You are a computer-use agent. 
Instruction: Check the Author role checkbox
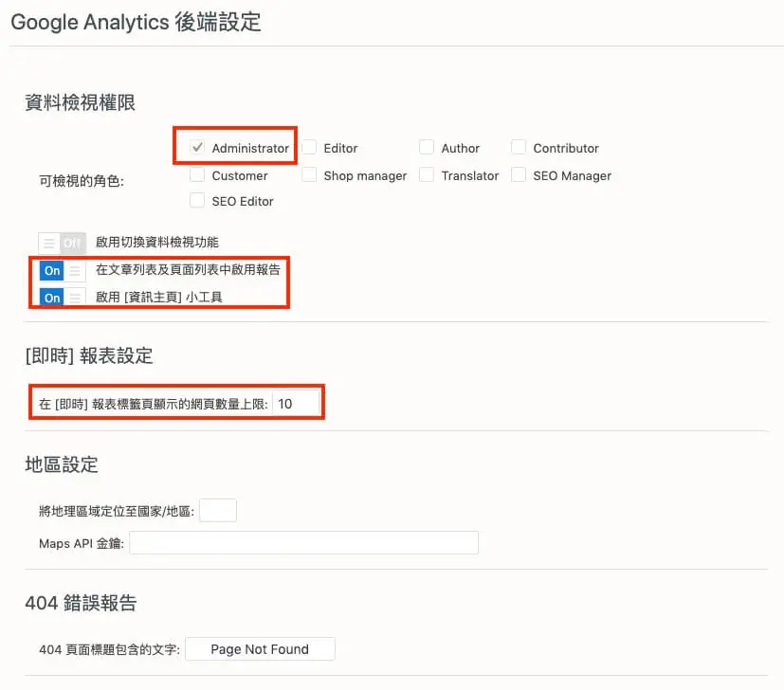tap(427, 148)
